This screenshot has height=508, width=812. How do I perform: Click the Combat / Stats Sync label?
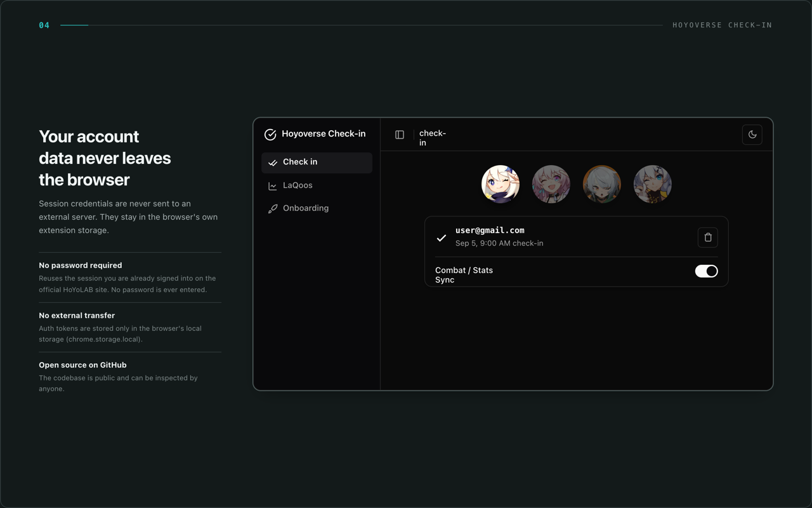coord(464,275)
